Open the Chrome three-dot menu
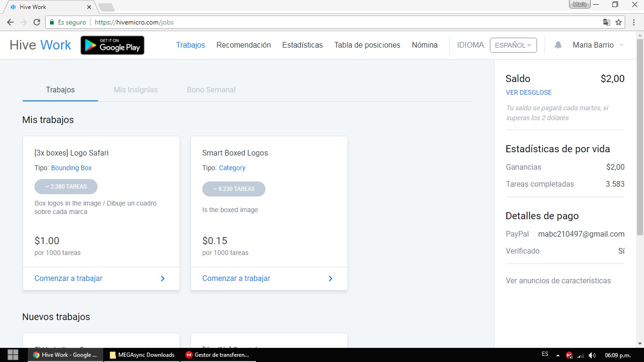Screen dimensions: 644x362 (x=634, y=22)
